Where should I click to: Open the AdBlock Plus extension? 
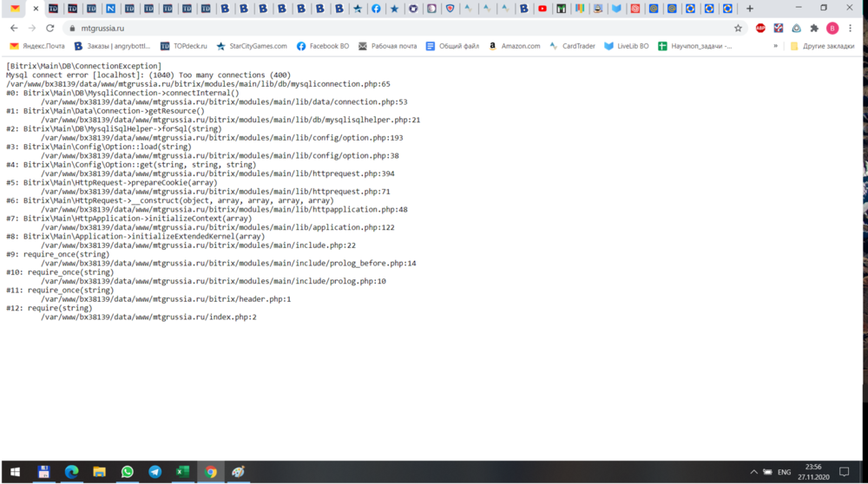[x=760, y=29]
